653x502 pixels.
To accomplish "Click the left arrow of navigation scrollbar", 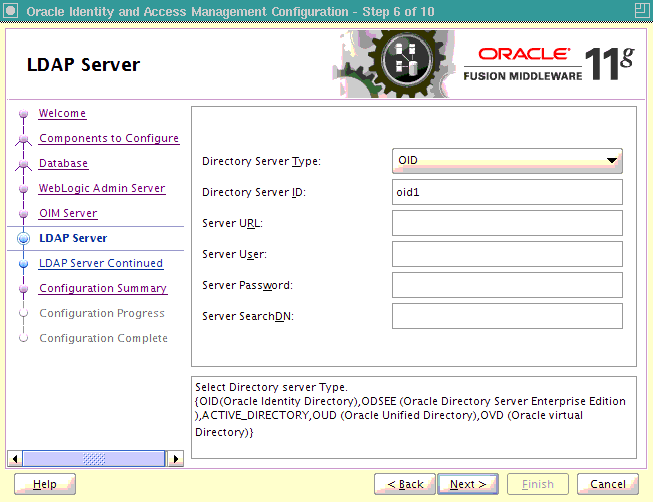I will 15,459.
